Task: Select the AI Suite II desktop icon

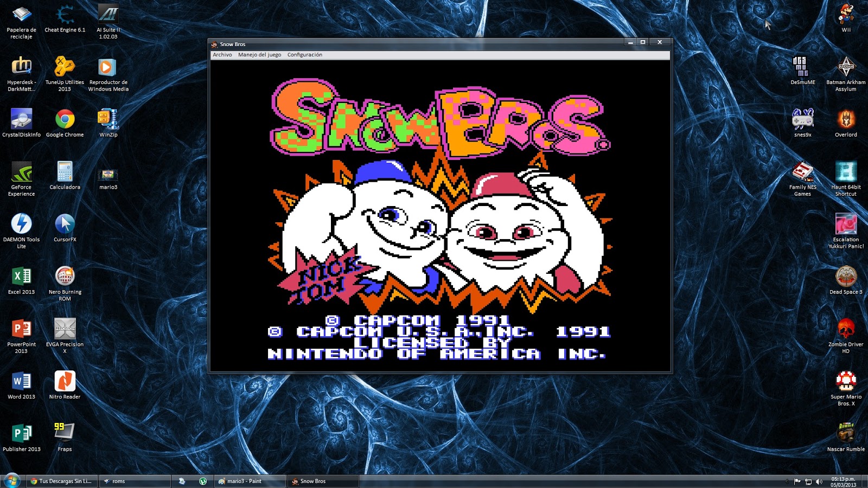Action: 108,22
